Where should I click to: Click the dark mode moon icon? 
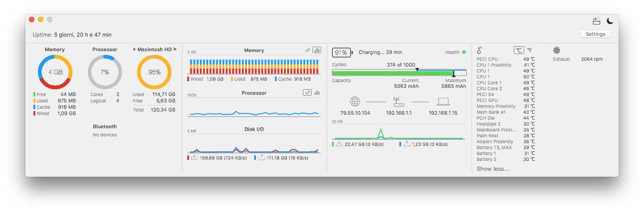(x=610, y=21)
